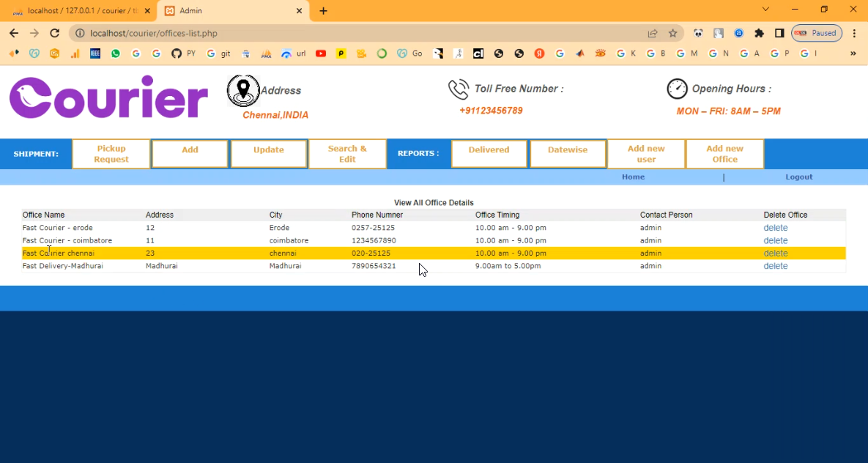Image resolution: width=868 pixels, height=463 pixels.
Task: Open the Datewise report
Action: tap(568, 154)
